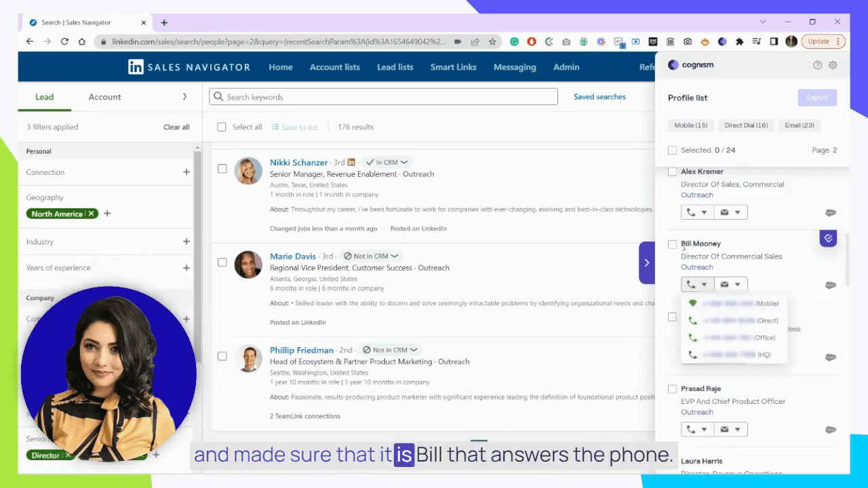The image size is (868, 488).
Task: Tick the Select all results checkbox
Action: tap(222, 127)
